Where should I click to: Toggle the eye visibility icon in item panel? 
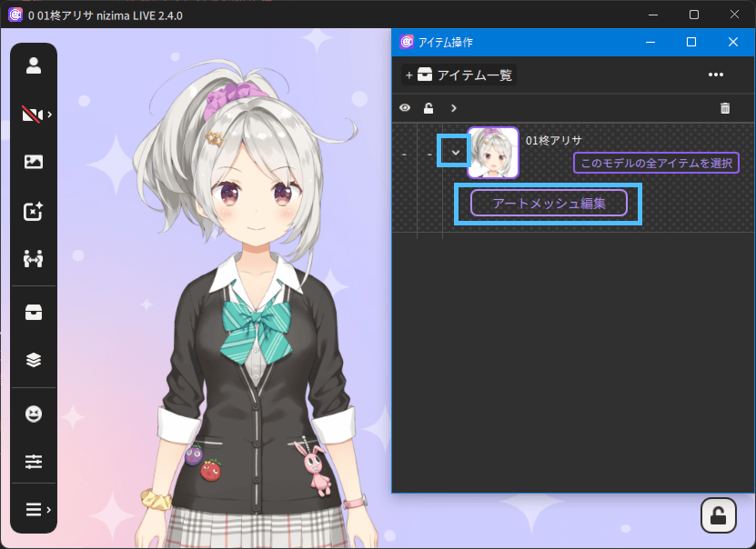point(405,108)
